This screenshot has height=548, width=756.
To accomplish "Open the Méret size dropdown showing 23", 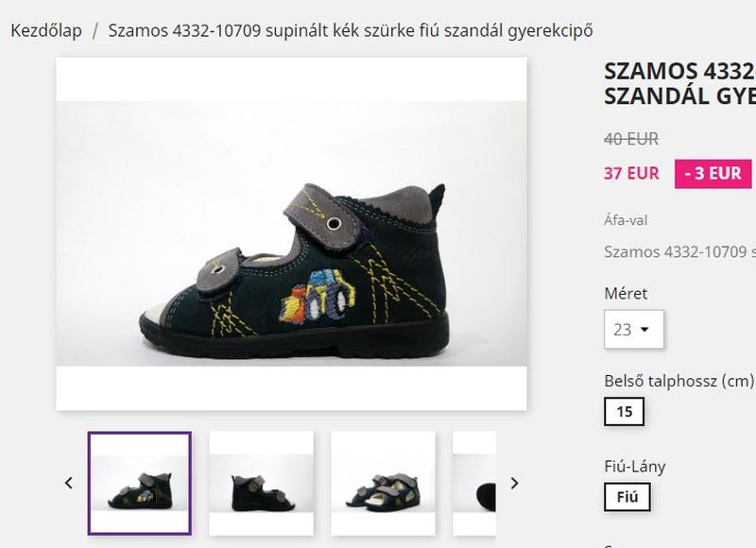I will point(633,329).
